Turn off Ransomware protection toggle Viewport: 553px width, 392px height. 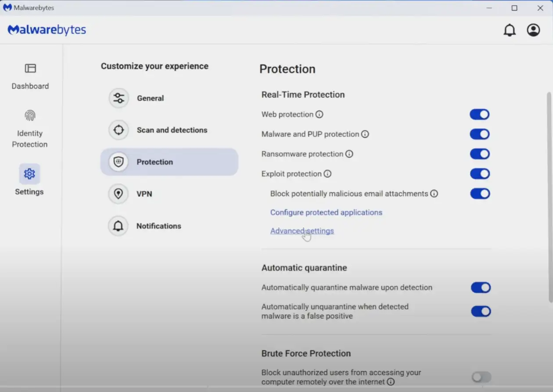click(x=479, y=154)
